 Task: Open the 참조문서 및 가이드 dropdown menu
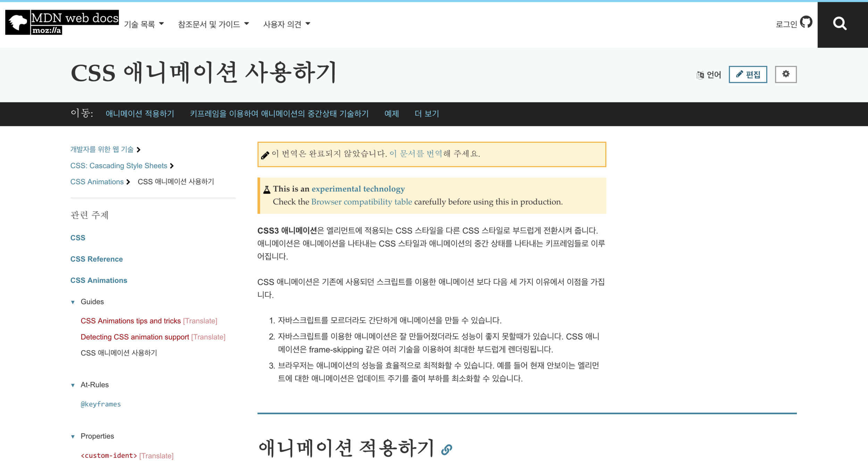pos(213,24)
